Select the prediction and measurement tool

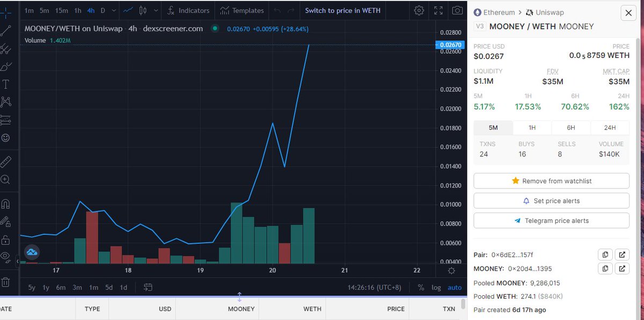point(6,119)
